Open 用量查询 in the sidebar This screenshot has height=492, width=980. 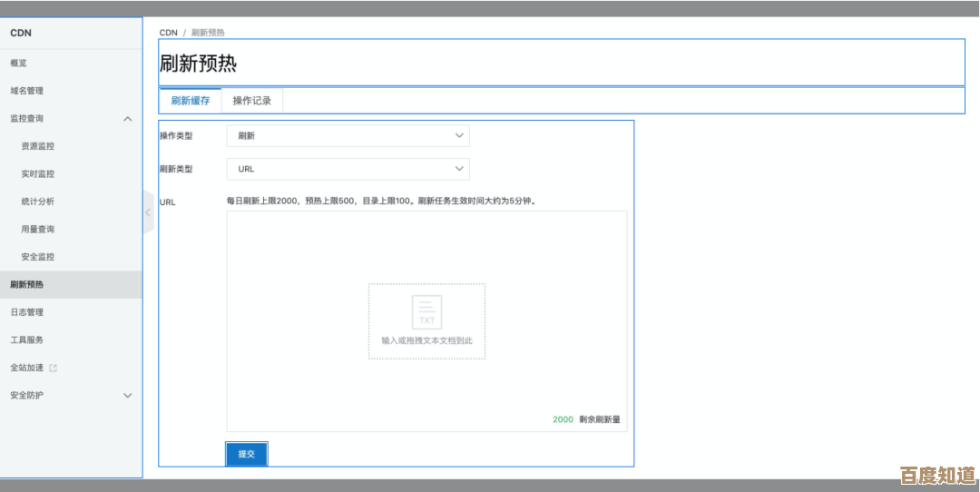coord(38,230)
